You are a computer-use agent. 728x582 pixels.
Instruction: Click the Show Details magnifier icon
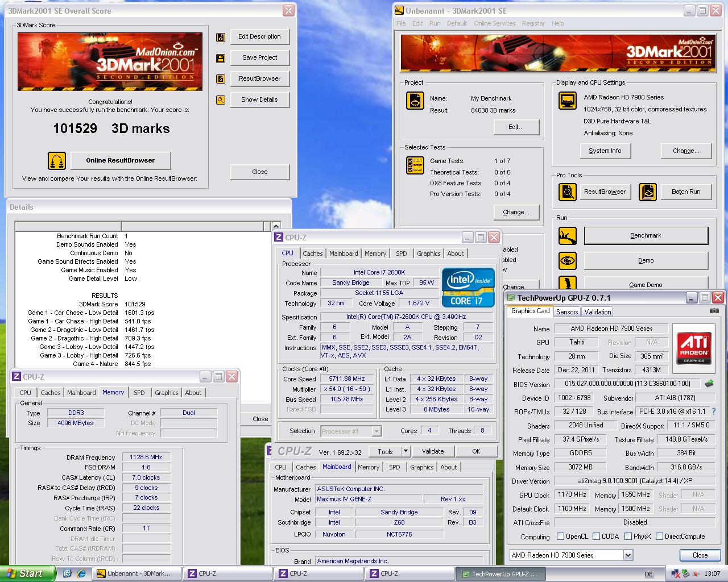(x=221, y=100)
